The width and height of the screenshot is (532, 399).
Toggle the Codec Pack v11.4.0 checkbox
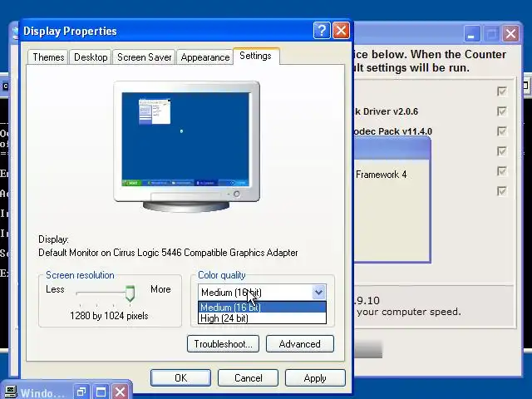[502, 131]
